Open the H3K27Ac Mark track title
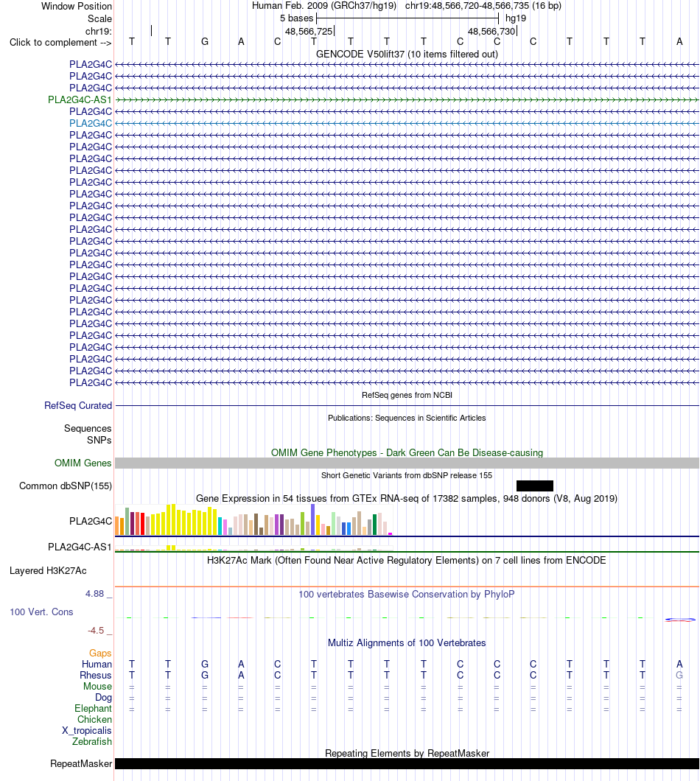The image size is (700, 781). 407,561
